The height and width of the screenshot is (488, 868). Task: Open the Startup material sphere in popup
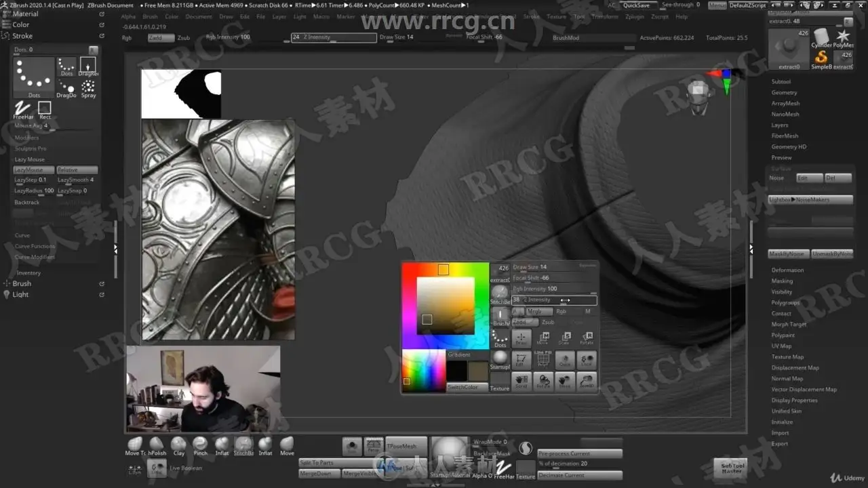click(x=500, y=360)
